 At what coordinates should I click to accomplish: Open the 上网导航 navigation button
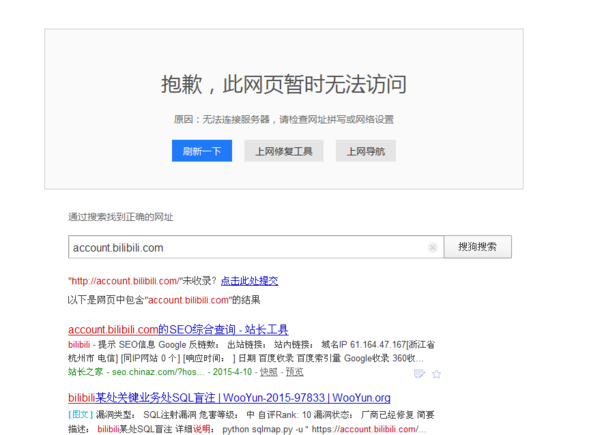point(365,151)
